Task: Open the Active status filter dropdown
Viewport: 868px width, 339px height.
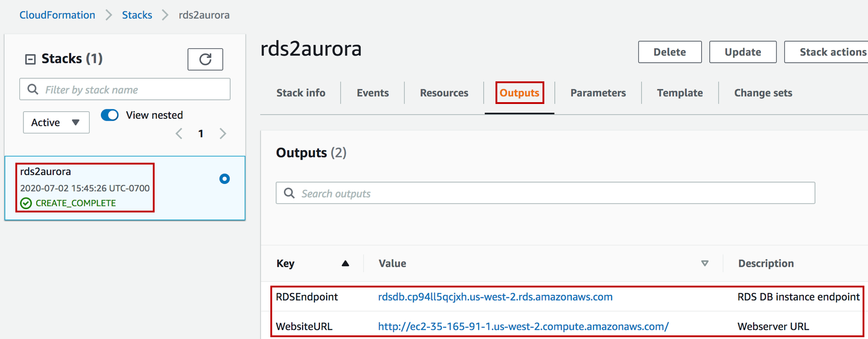Action: (56, 122)
